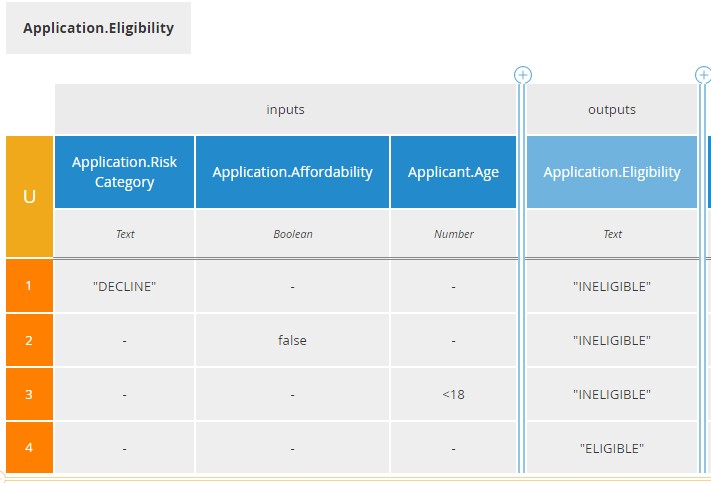Click the plus icon after the inputs section
Viewport: 711px width, 483px height.
(x=522, y=75)
